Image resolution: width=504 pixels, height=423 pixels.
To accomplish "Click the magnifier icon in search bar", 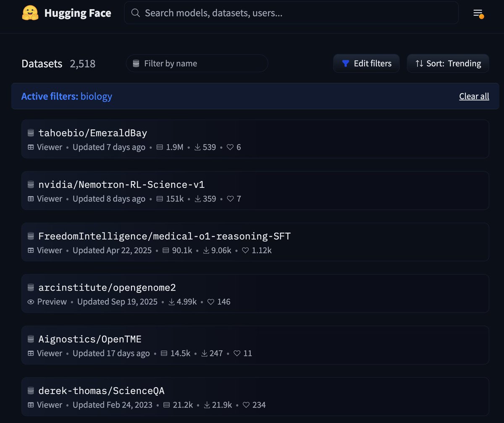I will (x=135, y=13).
